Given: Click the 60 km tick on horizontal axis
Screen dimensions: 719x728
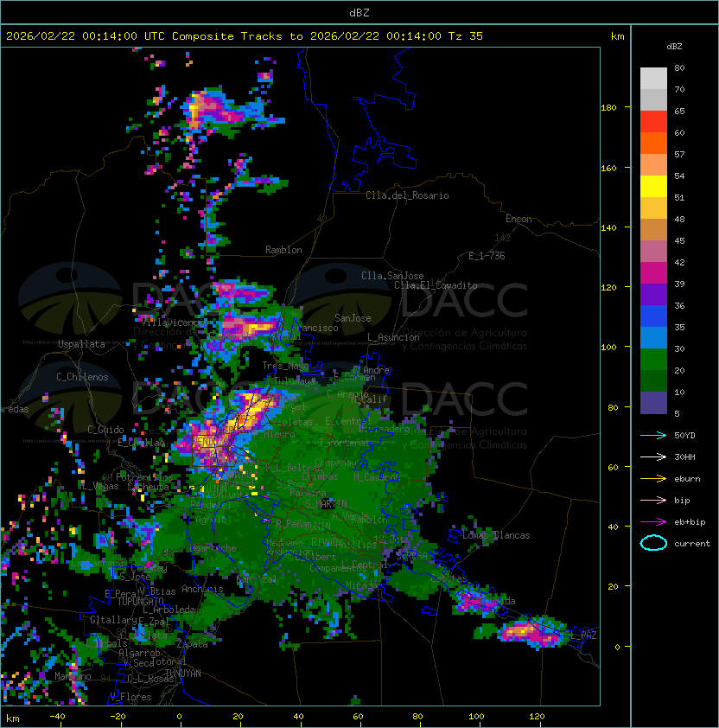Looking at the screenshot, I should click(358, 717).
